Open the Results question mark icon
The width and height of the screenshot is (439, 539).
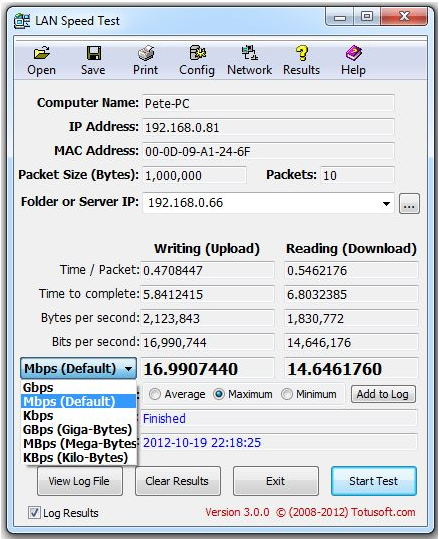[301, 53]
